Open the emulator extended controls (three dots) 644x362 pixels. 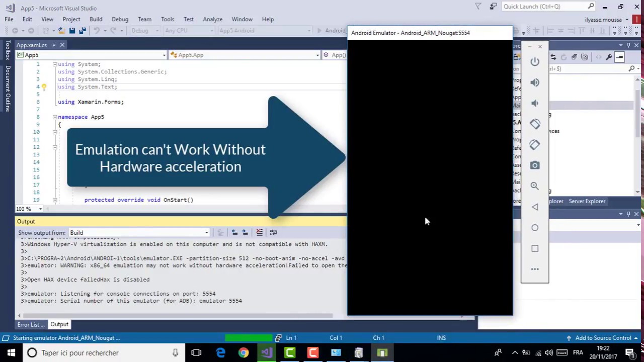click(x=535, y=269)
